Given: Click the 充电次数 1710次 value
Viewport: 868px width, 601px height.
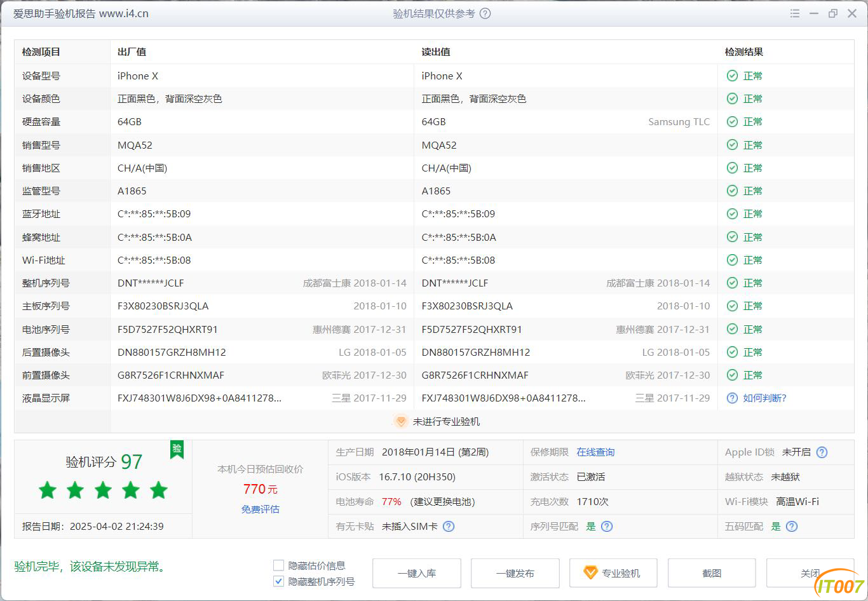Looking at the screenshot, I should (593, 502).
